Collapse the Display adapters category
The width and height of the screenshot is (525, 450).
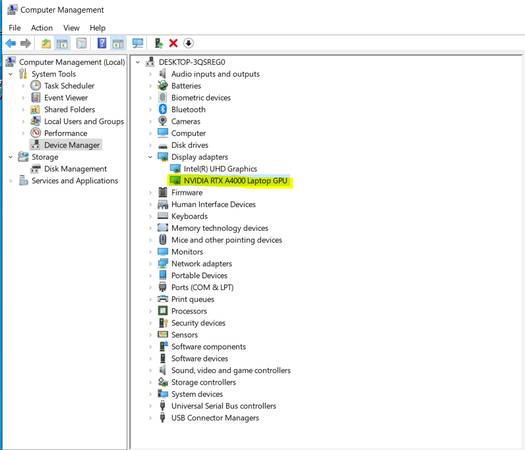point(150,157)
